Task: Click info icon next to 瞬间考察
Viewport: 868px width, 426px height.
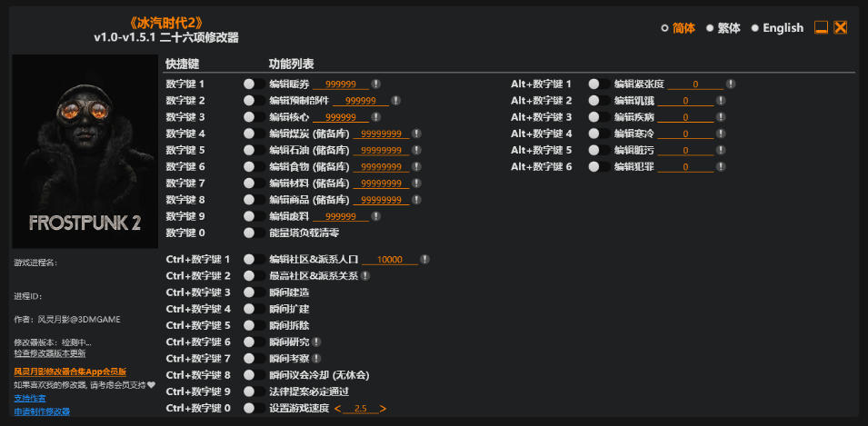Action: click(x=316, y=359)
